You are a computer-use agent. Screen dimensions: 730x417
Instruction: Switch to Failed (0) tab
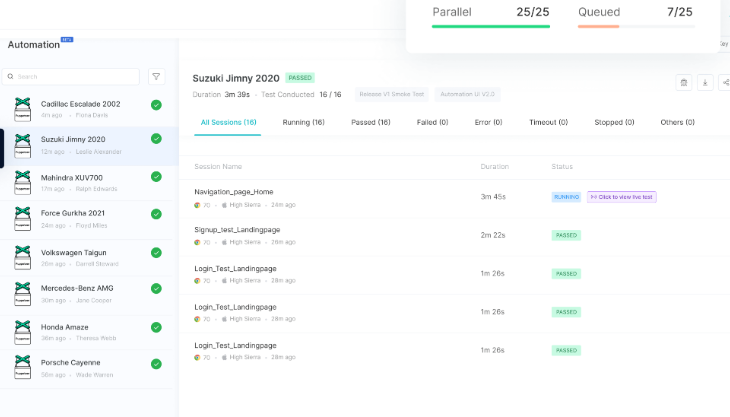[433, 122]
